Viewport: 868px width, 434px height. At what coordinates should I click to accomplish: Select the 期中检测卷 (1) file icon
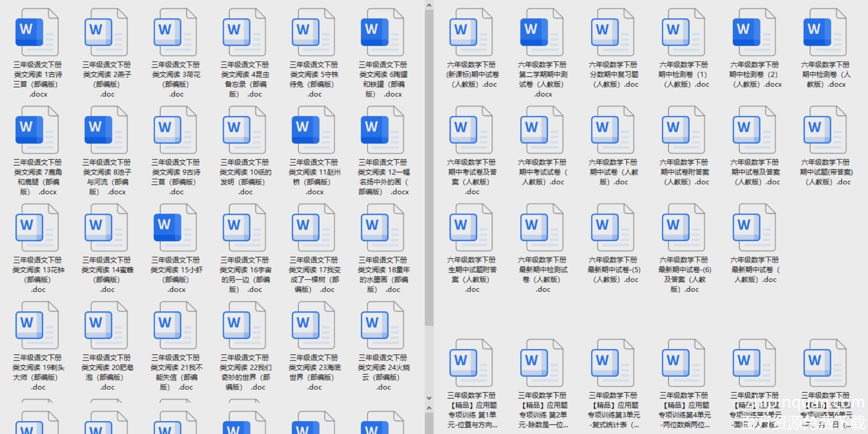click(x=684, y=33)
